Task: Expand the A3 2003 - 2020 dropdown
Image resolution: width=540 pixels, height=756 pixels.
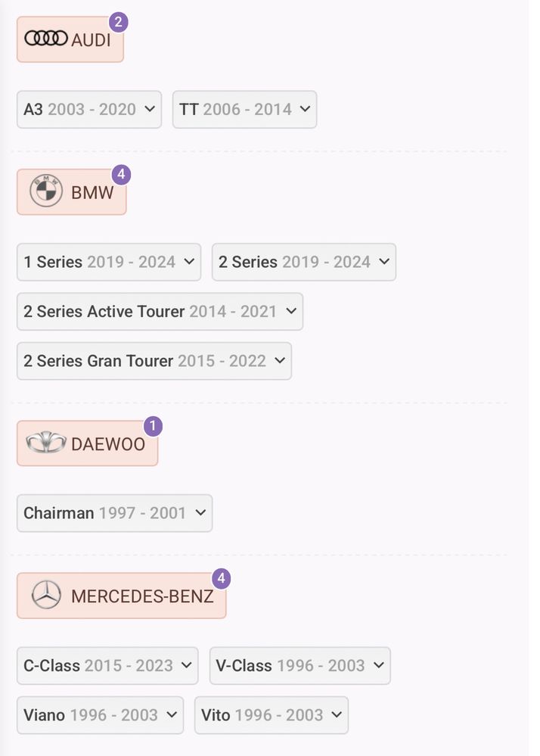Action: click(89, 110)
